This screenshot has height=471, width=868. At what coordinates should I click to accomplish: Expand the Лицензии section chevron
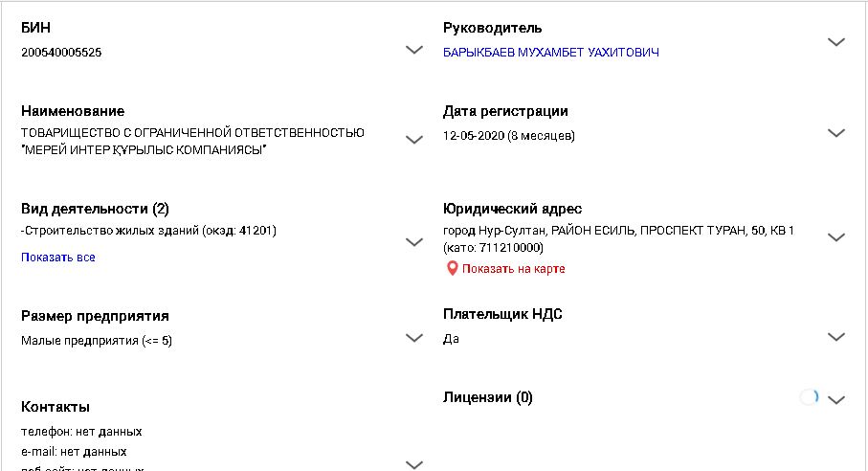tap(835, 399)
